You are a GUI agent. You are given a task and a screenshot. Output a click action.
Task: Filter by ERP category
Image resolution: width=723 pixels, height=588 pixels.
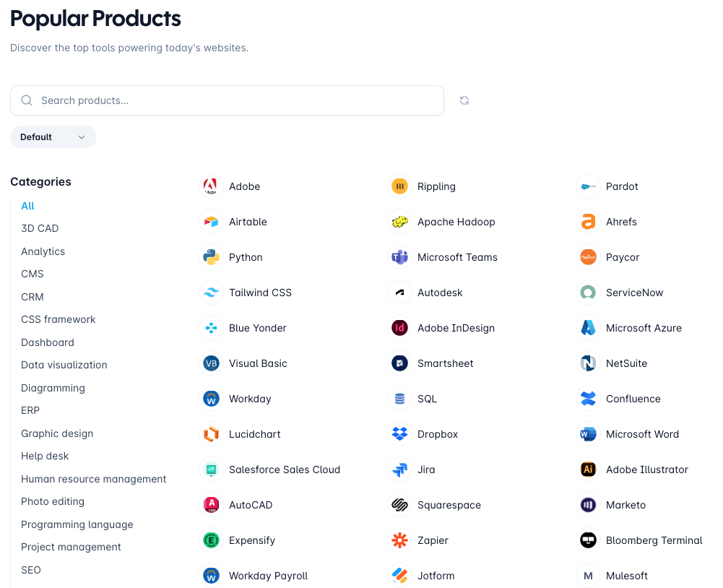(x=30, y=410)
